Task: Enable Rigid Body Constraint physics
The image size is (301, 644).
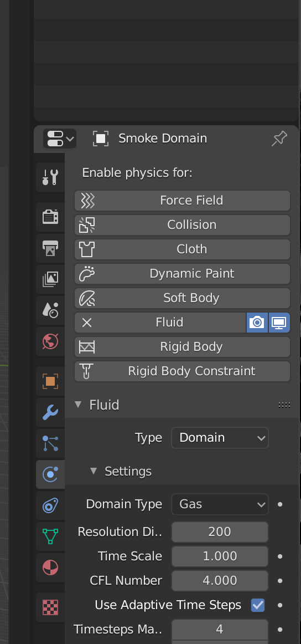Action: click(x=182, y=371)
